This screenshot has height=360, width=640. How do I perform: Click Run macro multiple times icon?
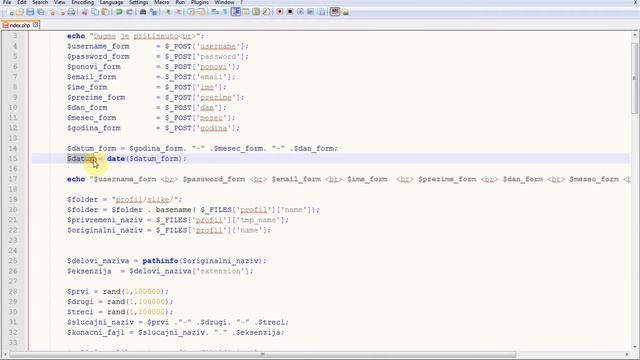[x=311, y=12]
